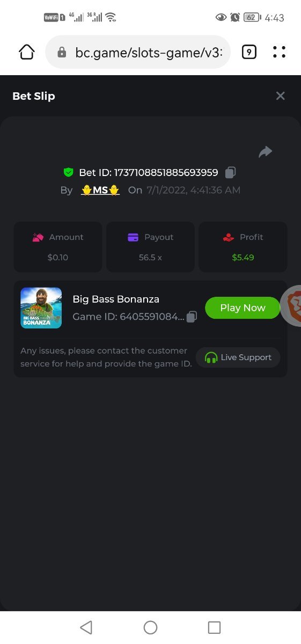The image size is (301, 644).
Task: Open the MS user profile link
Action: (100, 190)
